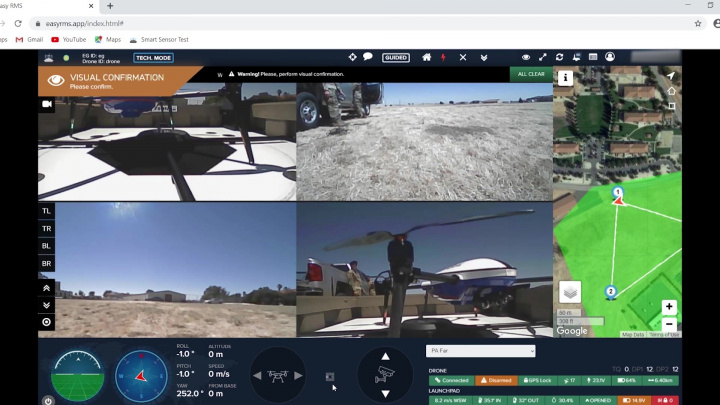Click the 6.40km range badge
This screenshot has height=405, width=720.
click(660, 380)
